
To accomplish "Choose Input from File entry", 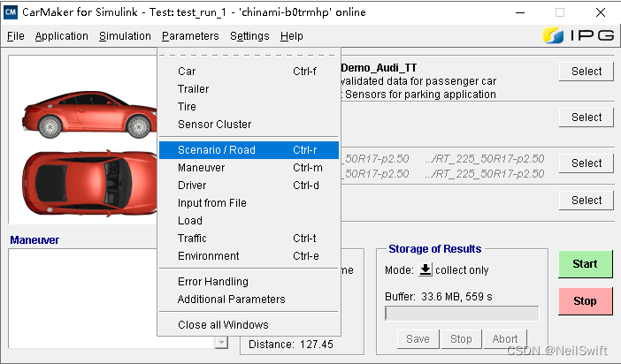I will click(x=249, y=203).
